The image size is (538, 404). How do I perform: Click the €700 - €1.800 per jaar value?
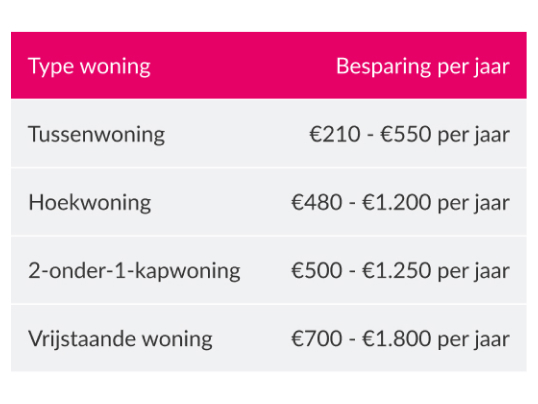tap(400, 339)
